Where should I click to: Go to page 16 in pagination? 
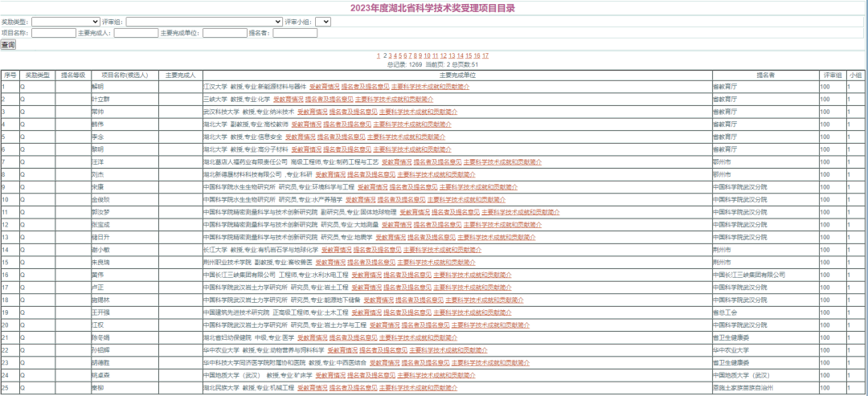click(477, 56)
